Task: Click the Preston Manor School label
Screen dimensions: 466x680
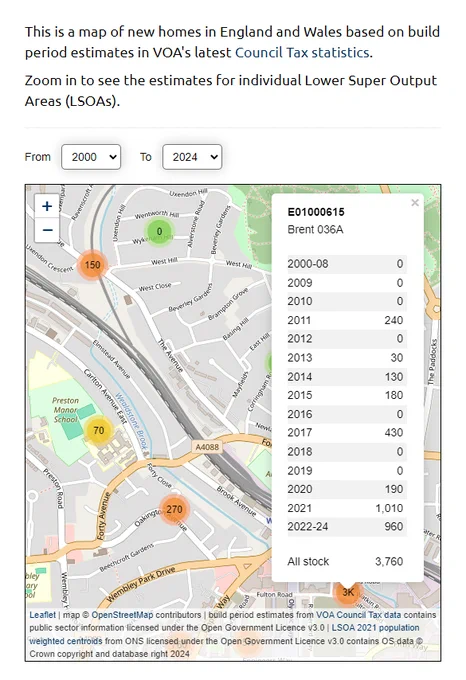Action: click(66, 410)
